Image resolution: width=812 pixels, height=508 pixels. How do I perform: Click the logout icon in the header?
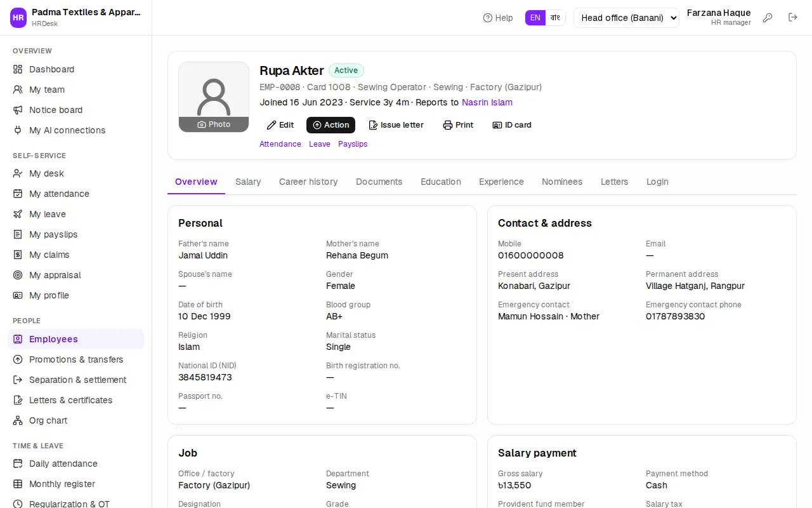pyautogui.click(x=793, y=18)
